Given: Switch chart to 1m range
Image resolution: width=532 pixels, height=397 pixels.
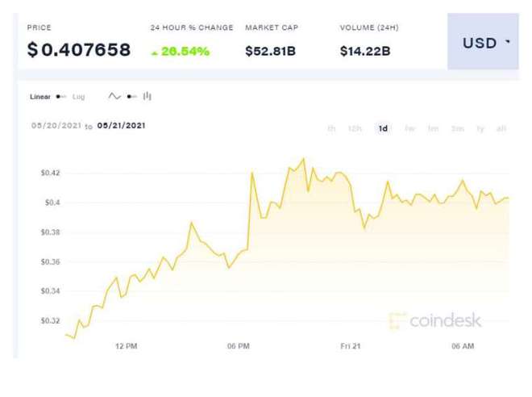Looking at the screenshot, I should [434, 129].
